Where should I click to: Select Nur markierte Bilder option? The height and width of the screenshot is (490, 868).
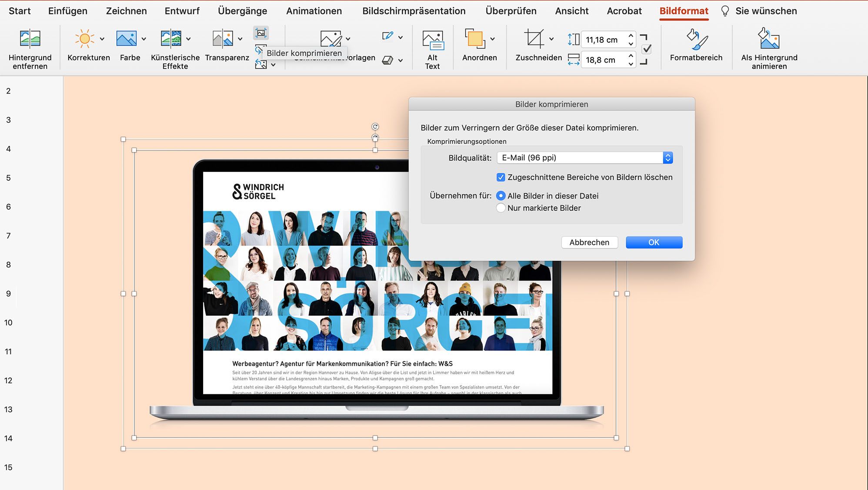[501, 208]
